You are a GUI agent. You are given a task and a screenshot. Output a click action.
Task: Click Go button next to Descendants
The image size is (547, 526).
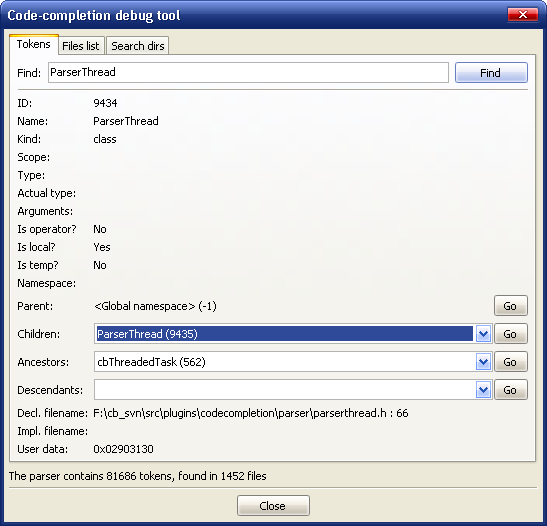click(511, 390)
